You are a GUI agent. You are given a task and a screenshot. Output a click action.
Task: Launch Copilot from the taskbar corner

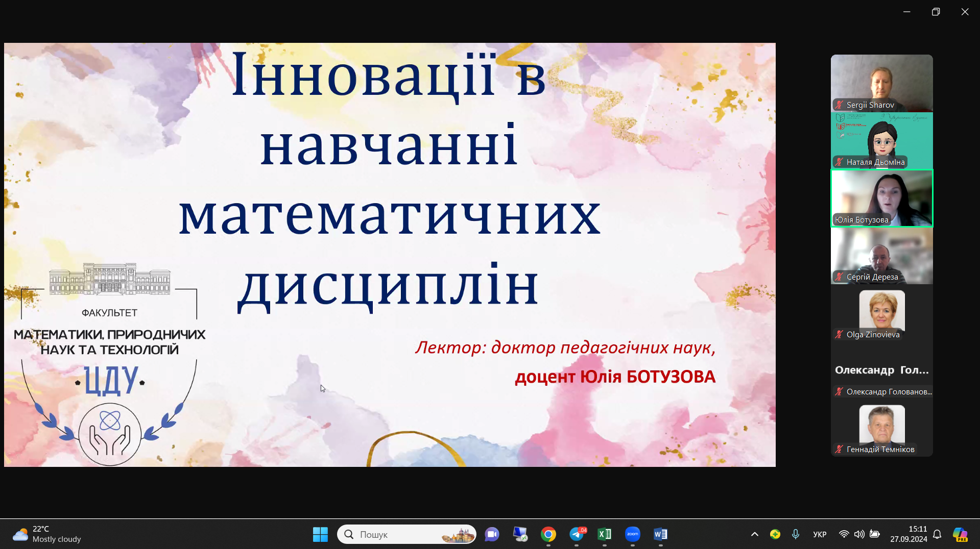coord(960,534)
